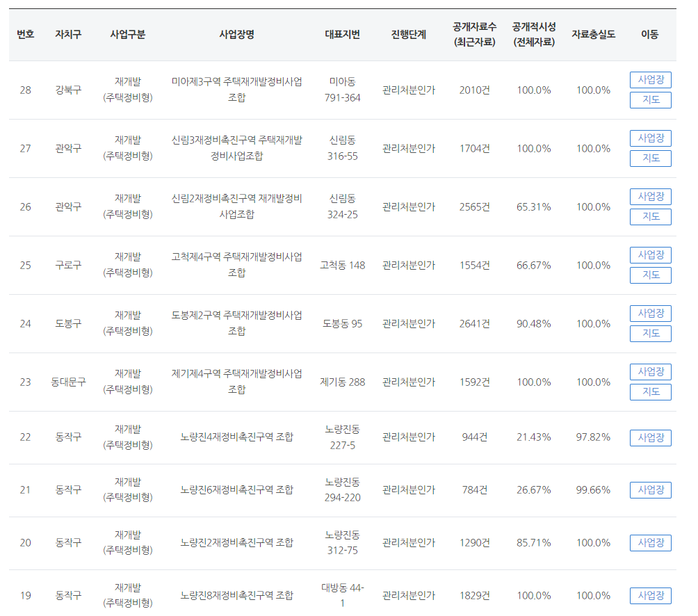Open 사업장 for row 24 도봉구
Image resolution: width=698 pixels, height=616 pixels.
[650, 314]
